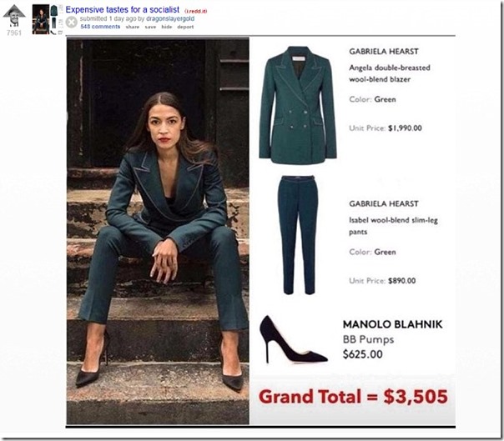
Task: Click the MANOLO BLAHNIK brand label
Action: point(392,324)
